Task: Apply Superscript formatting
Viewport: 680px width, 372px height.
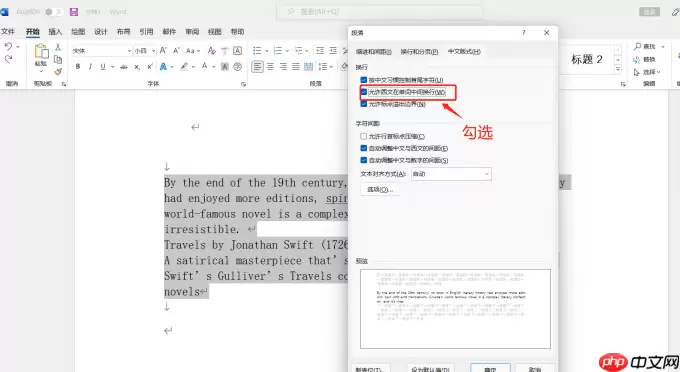Action: (150, 67)
